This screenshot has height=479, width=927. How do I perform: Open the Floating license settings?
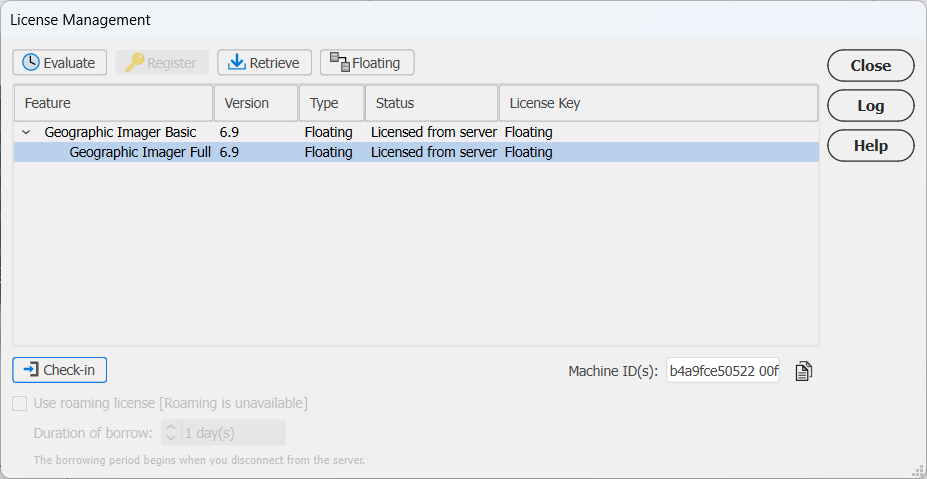click(367, 63)
